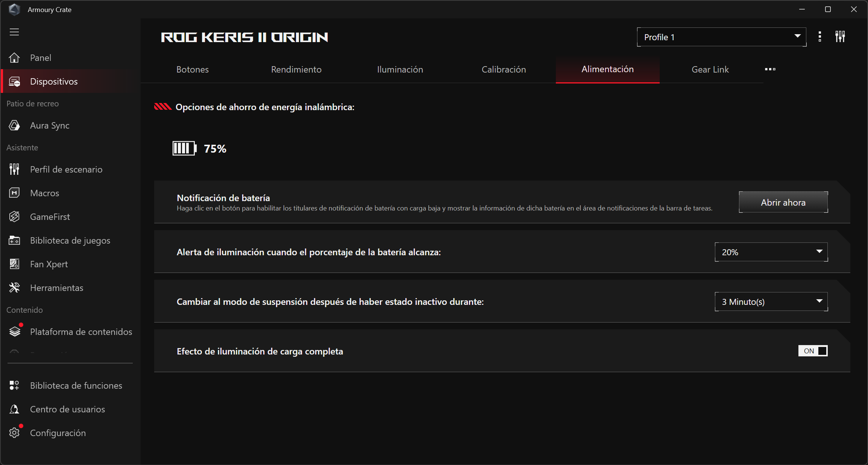Minimize the Armoury Crate window
The height and width of the screenshot is (465, 868).
pos(802,9)
